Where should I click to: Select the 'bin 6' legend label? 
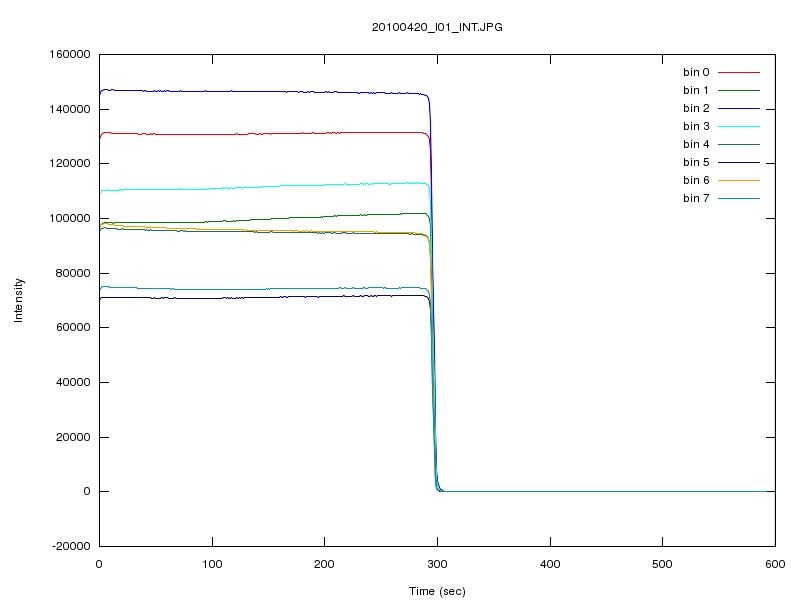pyautogui.click(x=696, y=180)
